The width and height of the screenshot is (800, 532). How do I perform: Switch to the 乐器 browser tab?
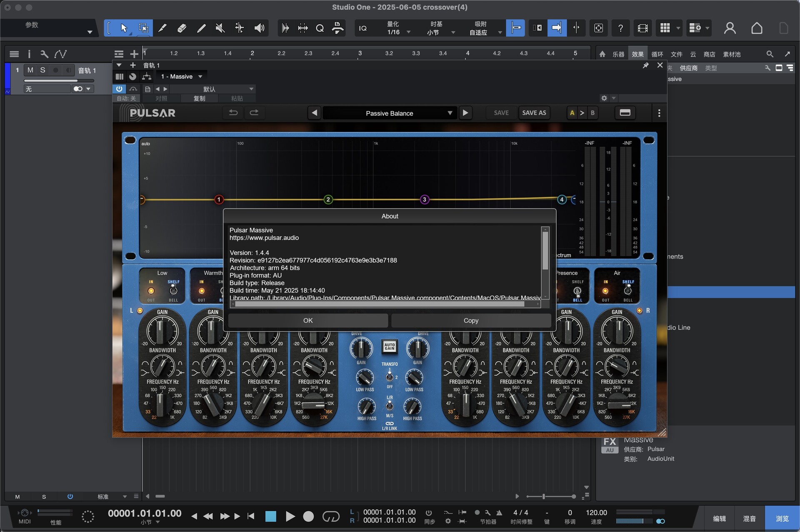[618, 54]
